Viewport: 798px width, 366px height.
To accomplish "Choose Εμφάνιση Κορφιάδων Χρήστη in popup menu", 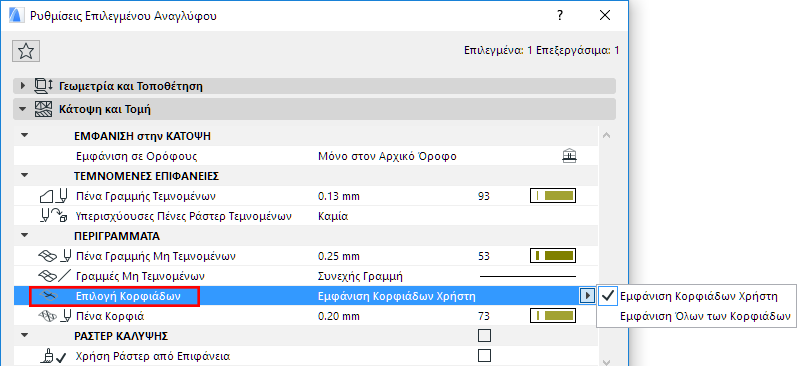I will [698, 296].
